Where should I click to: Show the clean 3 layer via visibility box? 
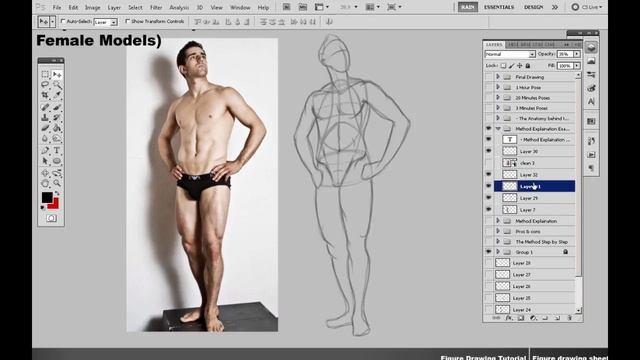click(x=489, y=163)
